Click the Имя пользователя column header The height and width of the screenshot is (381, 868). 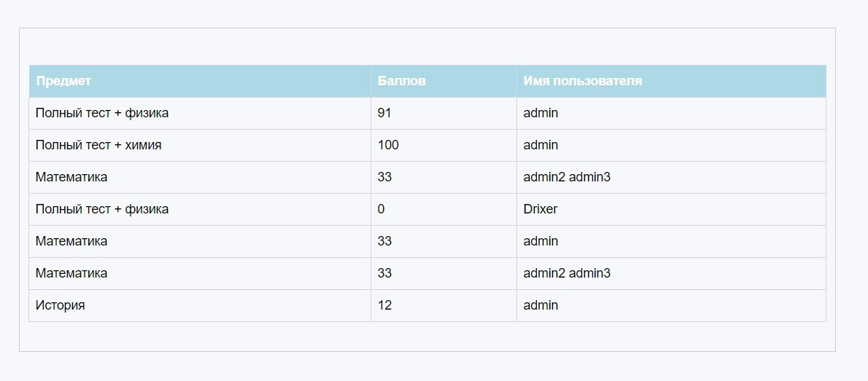point(672,82)
